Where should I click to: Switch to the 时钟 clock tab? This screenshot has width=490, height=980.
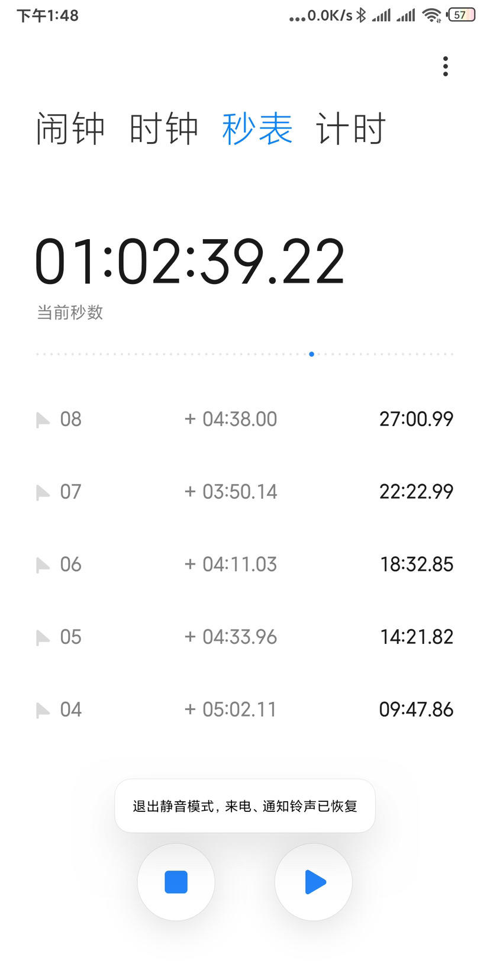(x=164, y=128)
